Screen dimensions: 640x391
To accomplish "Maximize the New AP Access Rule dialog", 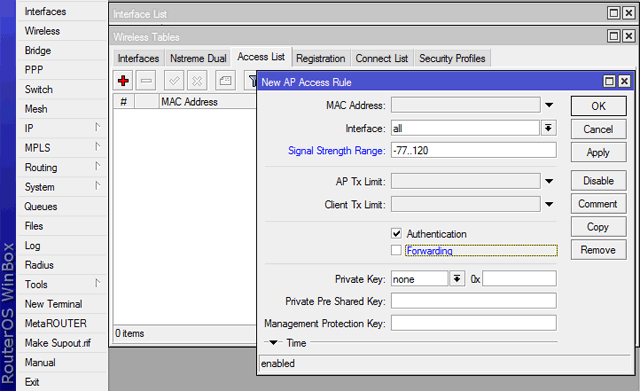I will pos(609,81).
